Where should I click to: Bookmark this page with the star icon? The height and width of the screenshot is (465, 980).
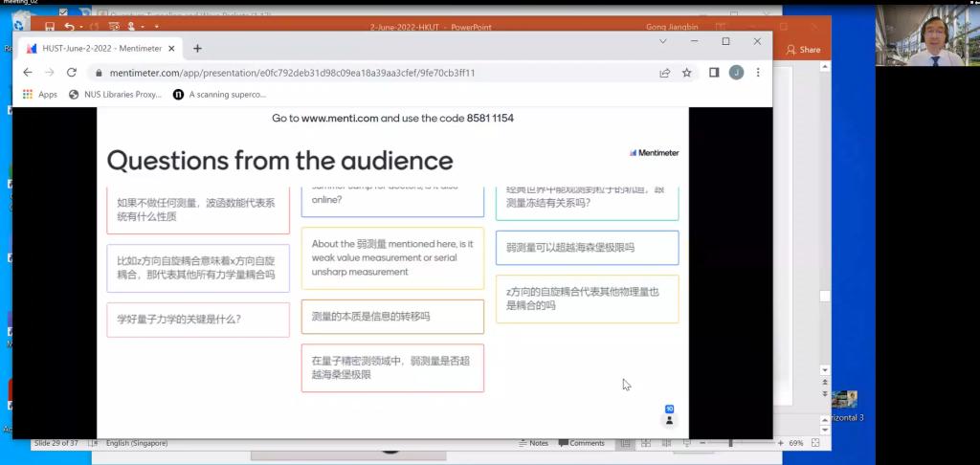[x=687, y=73]
